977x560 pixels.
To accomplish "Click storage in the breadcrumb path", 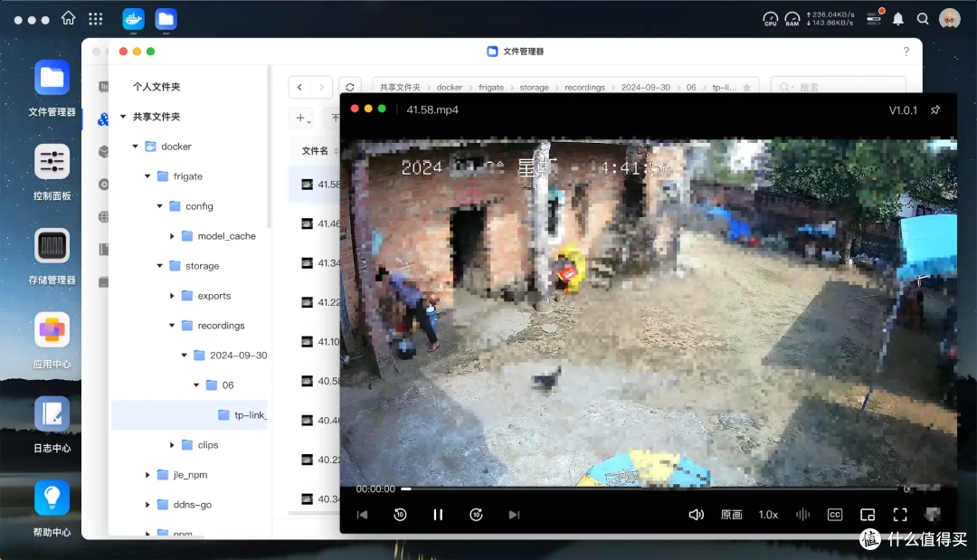I will [x=534, y=87].
